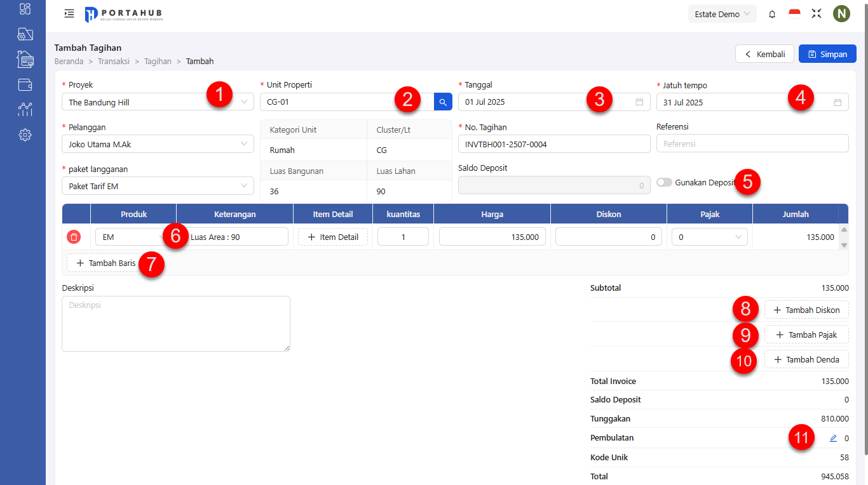Enable the Gunakan Deposit toggle
Screen dimensions: 868x485
pos(664,182)
